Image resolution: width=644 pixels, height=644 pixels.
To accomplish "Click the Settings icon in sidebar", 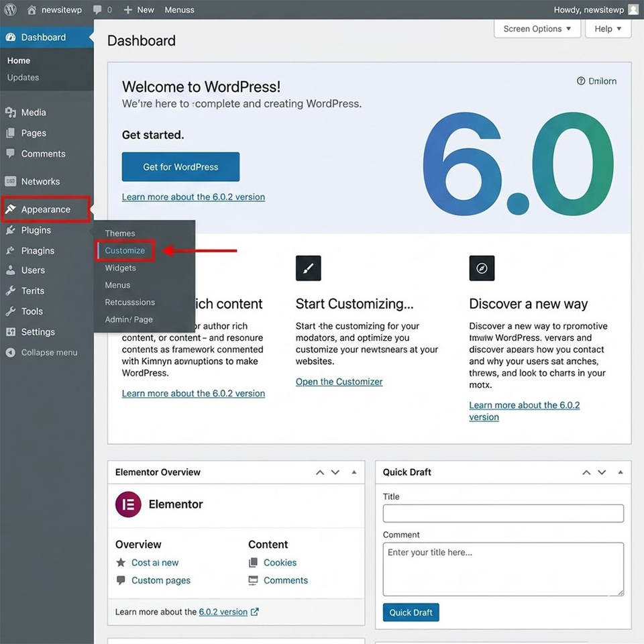I will pyautogui.click(x=11, y=332).
